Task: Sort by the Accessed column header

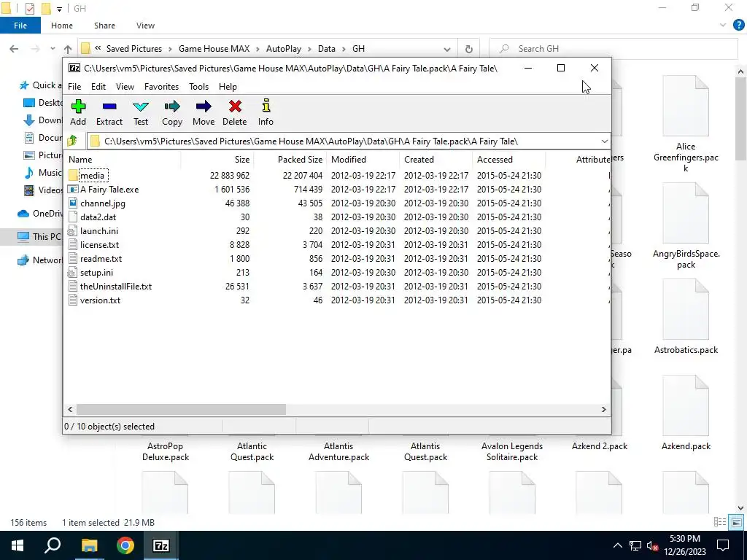Action: (508, 160)
